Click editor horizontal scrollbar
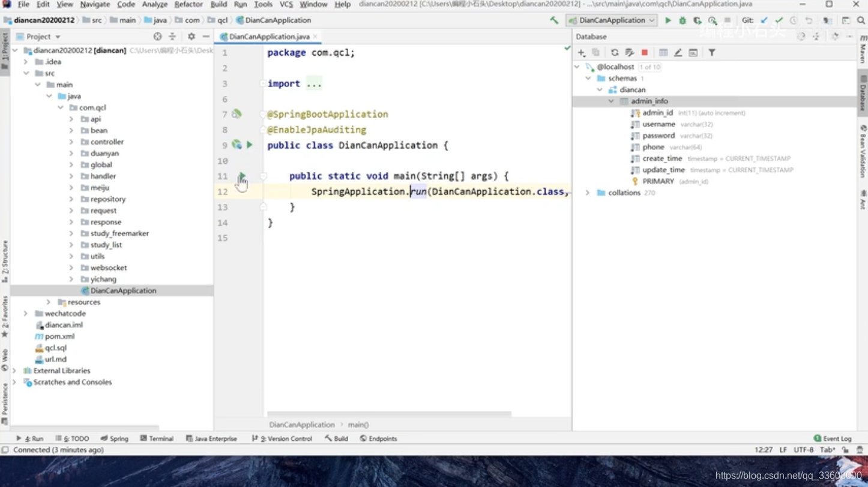 389,413
